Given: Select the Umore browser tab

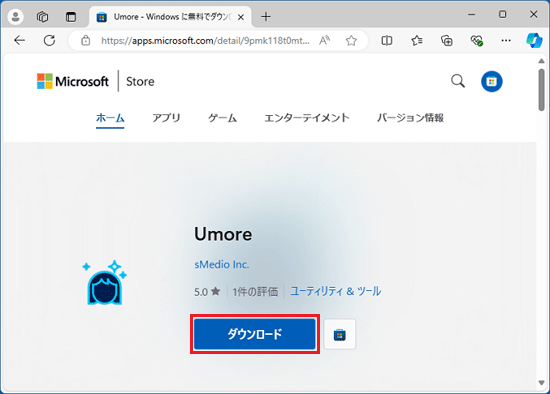Looking at the screenshot, I should coord(170,17).
